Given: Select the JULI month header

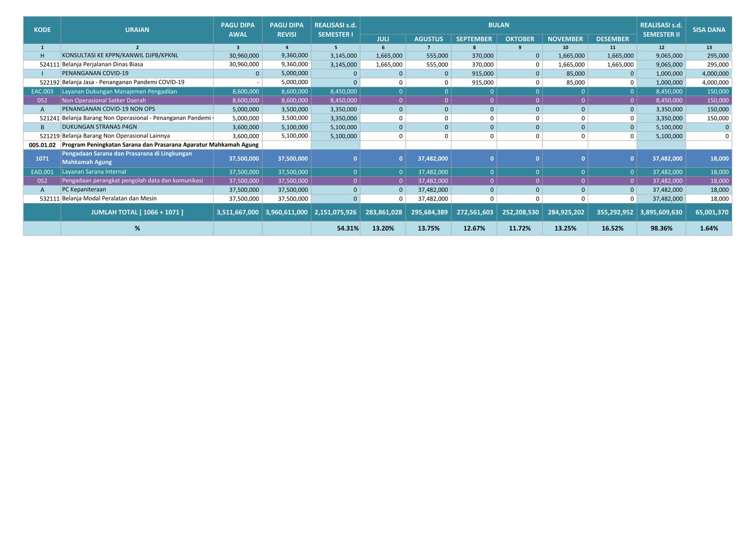Looking at the screenshot, I should (x=383, y=39).
